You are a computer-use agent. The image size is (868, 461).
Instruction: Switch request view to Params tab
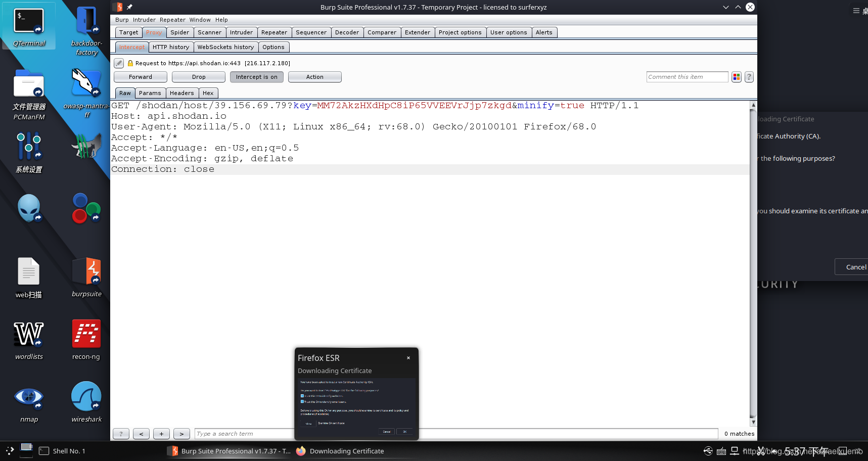pos(150,93)
